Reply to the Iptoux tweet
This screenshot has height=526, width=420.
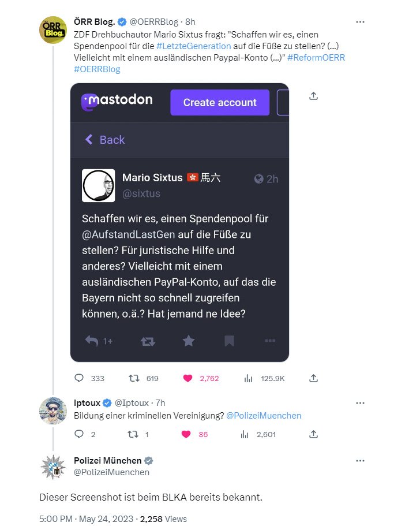80,434
